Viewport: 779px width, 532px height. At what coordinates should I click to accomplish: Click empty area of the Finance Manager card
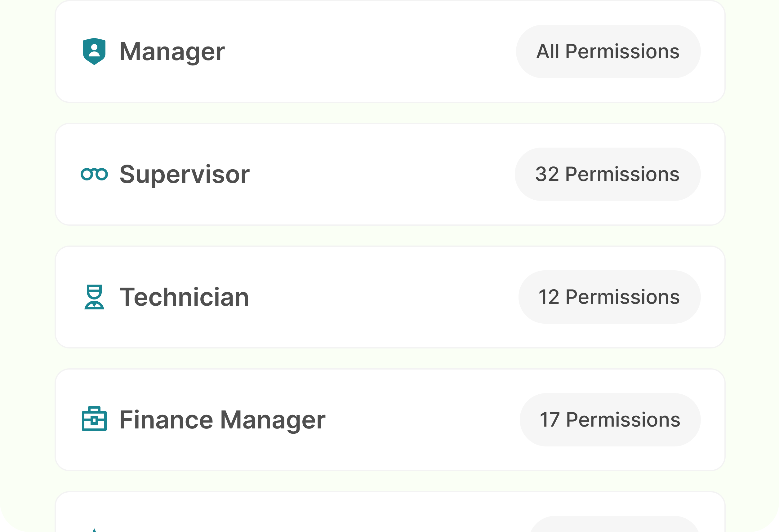coord(419,420)
